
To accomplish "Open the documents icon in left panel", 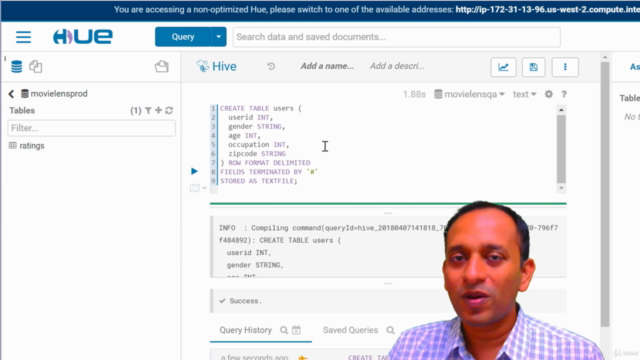I will click(x=36, y=67).
